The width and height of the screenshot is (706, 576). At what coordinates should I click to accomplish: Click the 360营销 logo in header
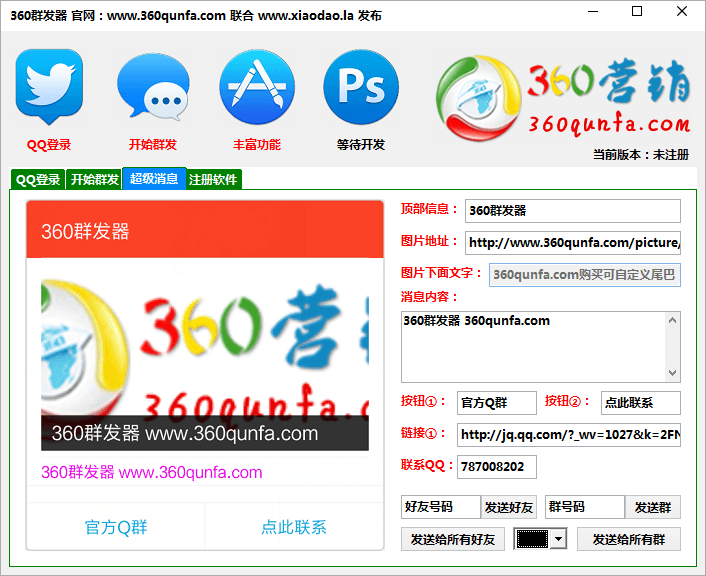tap(563, 97)
